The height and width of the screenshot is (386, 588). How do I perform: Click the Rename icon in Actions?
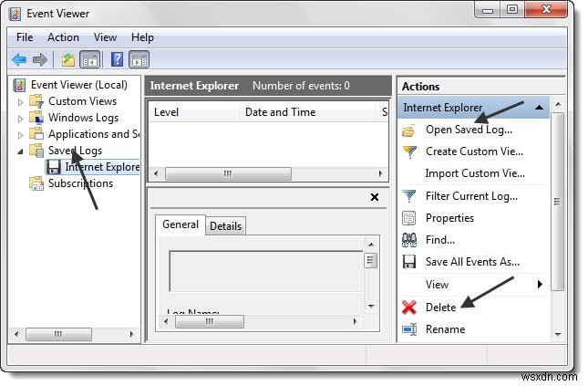(409, 329)
